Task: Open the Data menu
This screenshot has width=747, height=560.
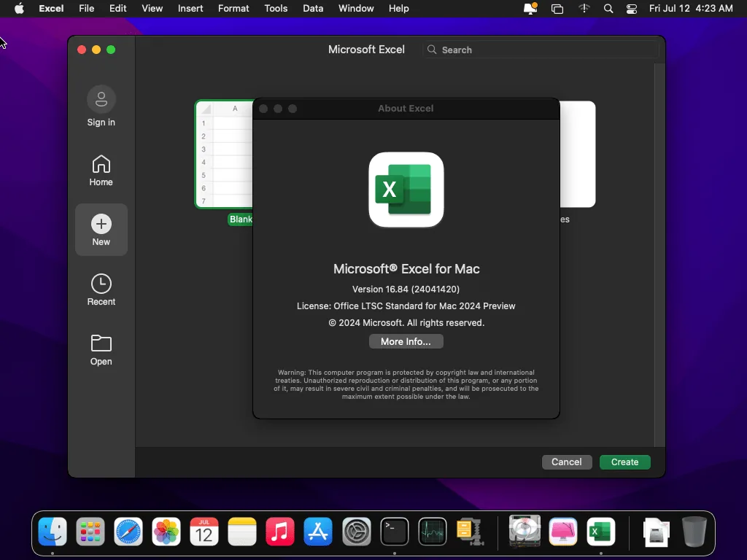Action: [313, 9]
